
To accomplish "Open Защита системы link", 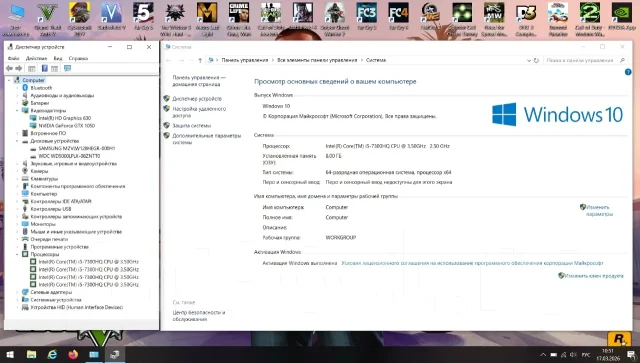I will pyautogui.click(x=192, y=126).
